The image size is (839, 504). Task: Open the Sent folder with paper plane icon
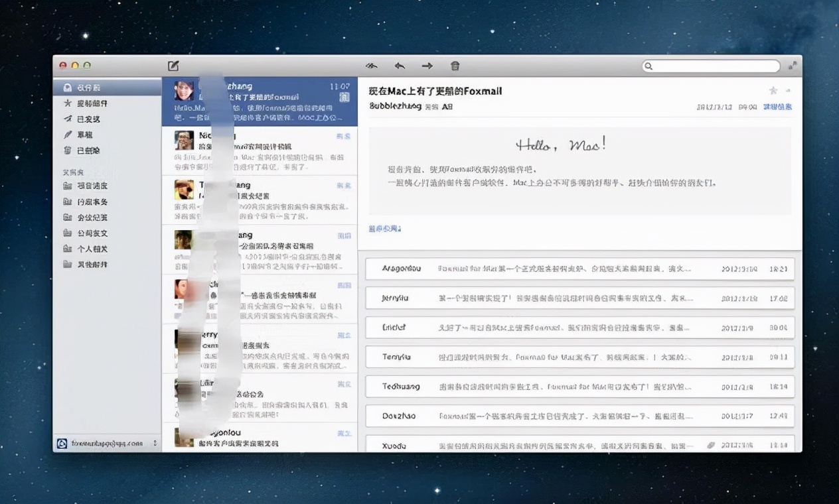[107, 119]
